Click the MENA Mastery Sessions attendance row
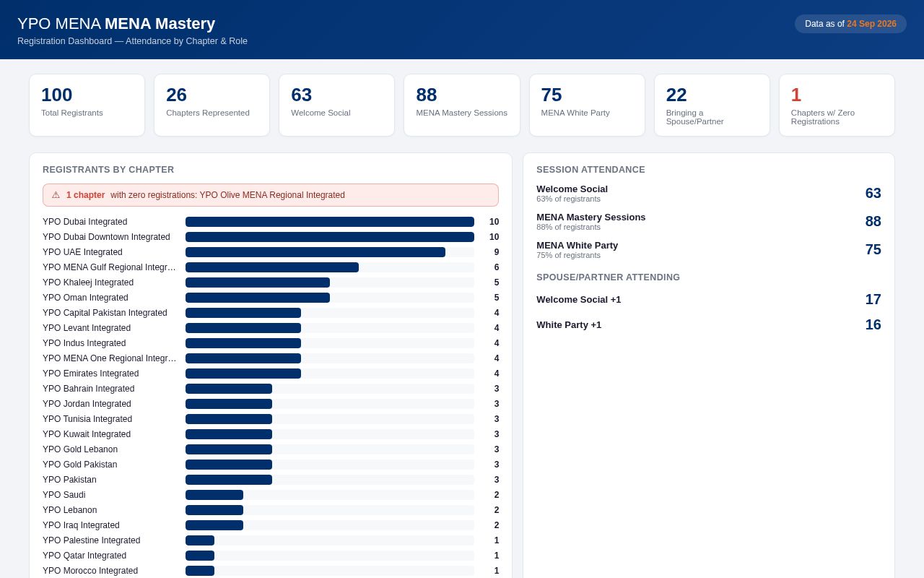The width and height of the screenshot is (924, 578). click(x=709, y=222)
